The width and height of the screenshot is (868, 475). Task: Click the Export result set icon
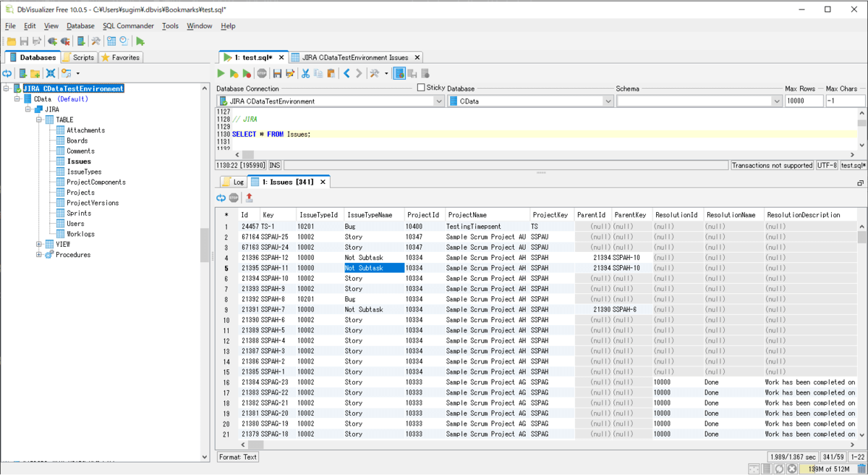250,198
